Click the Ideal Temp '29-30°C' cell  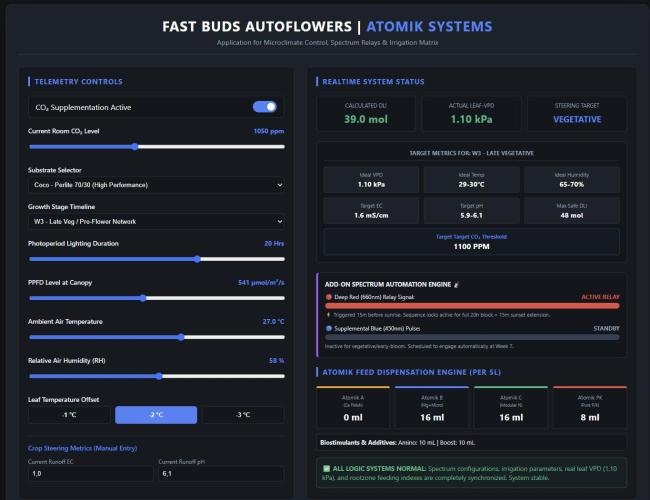tap(471, 180)
